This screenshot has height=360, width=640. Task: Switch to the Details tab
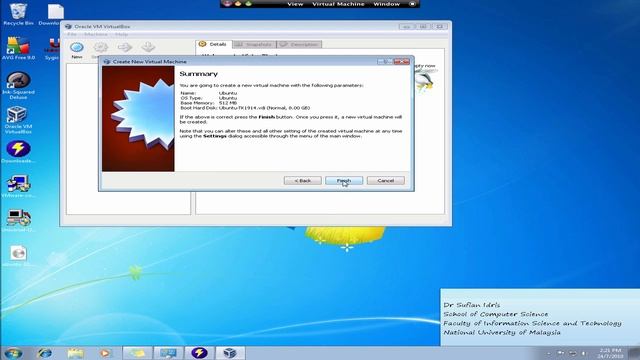213,44
